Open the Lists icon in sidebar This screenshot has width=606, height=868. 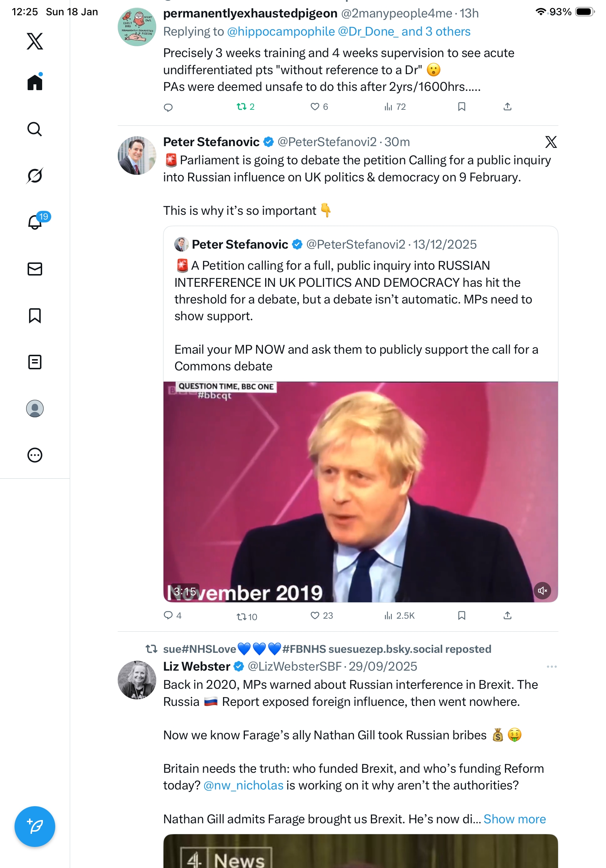[35, 362]
